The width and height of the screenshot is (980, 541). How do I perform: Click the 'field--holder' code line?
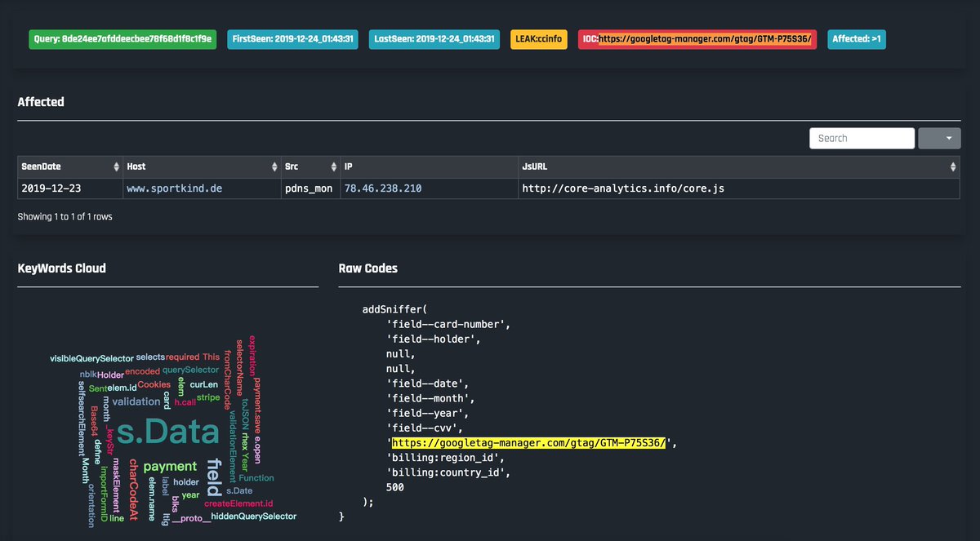434,339
